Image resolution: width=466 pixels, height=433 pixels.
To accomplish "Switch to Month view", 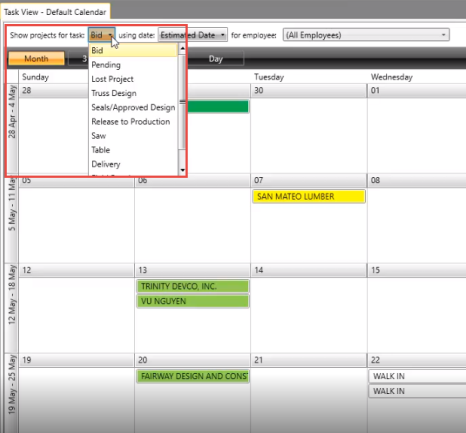I will point(36,59).
